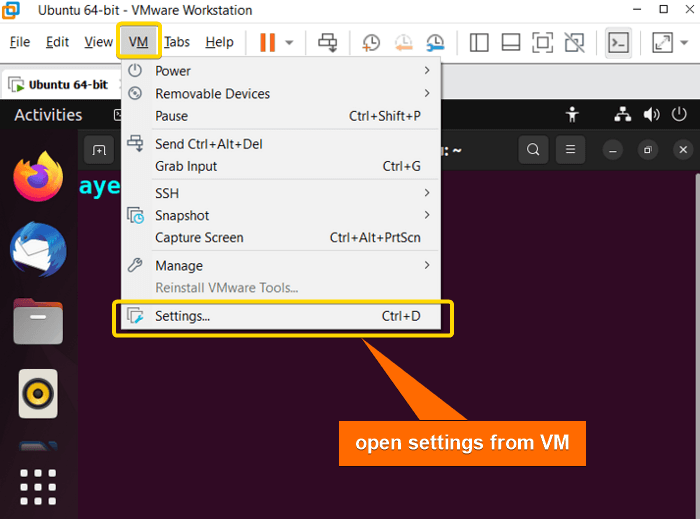Enter full screen mode icon
This screenshot has width=700, height=519.
coord(542,43)
